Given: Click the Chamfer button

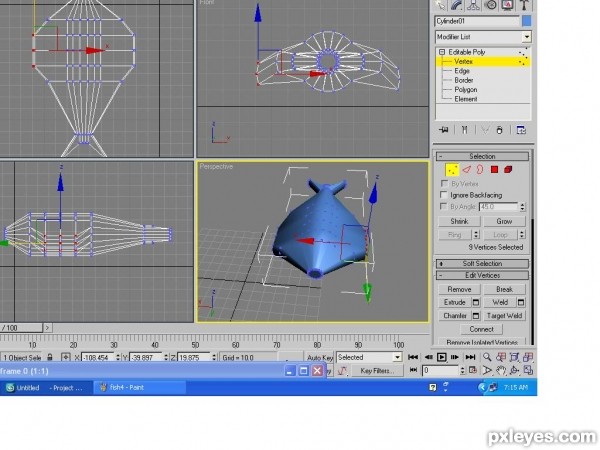Looking at the screenshot, I should point(455,316).
